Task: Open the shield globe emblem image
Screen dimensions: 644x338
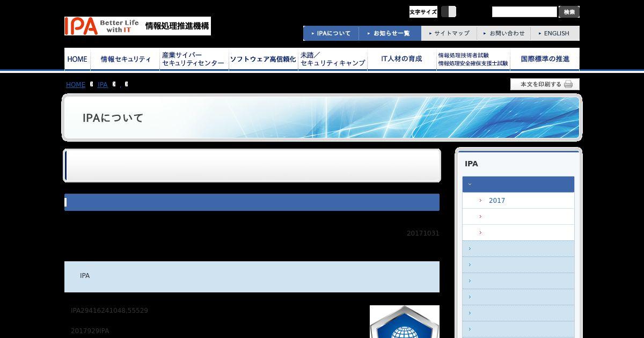Action: (x=405, y=322)
